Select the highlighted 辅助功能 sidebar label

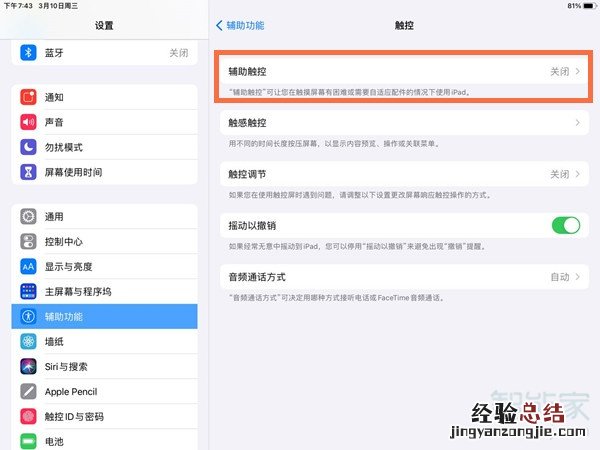[x=64, y=317]
